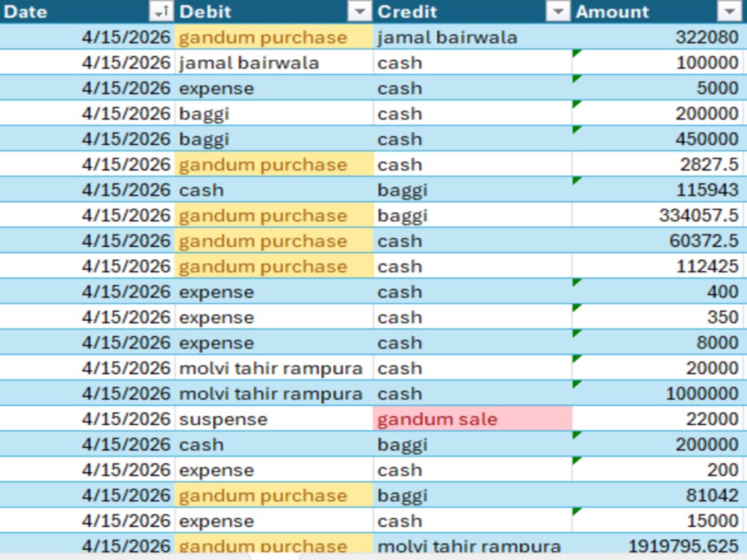
Task: Click the amount cell 400
Action: (x=658, y=291)
